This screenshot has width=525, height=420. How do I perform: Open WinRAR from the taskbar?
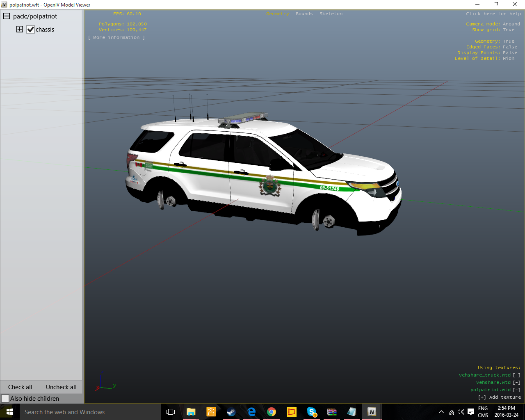tap(331, 412)
